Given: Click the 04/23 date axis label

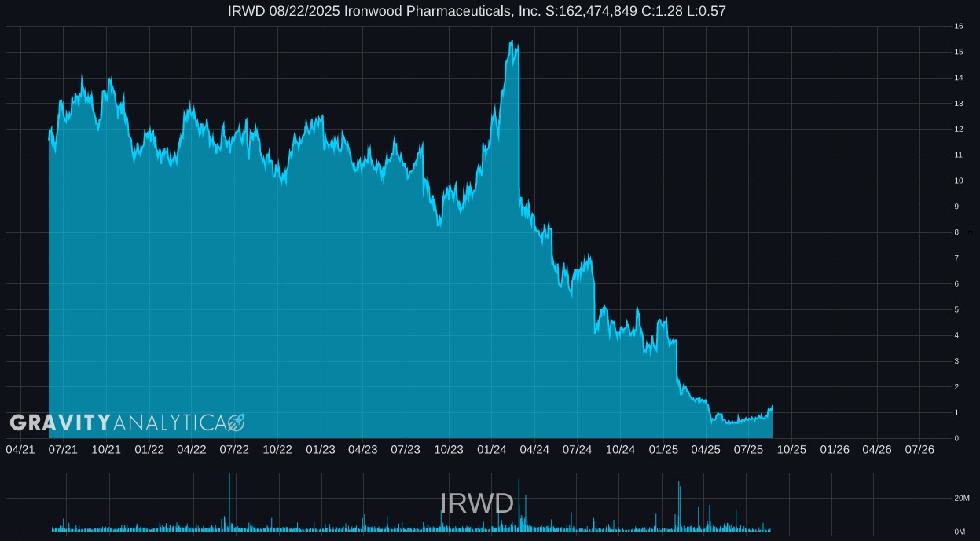Looking at the screenshot, I should pyautogui.click(x=363, y=449).
